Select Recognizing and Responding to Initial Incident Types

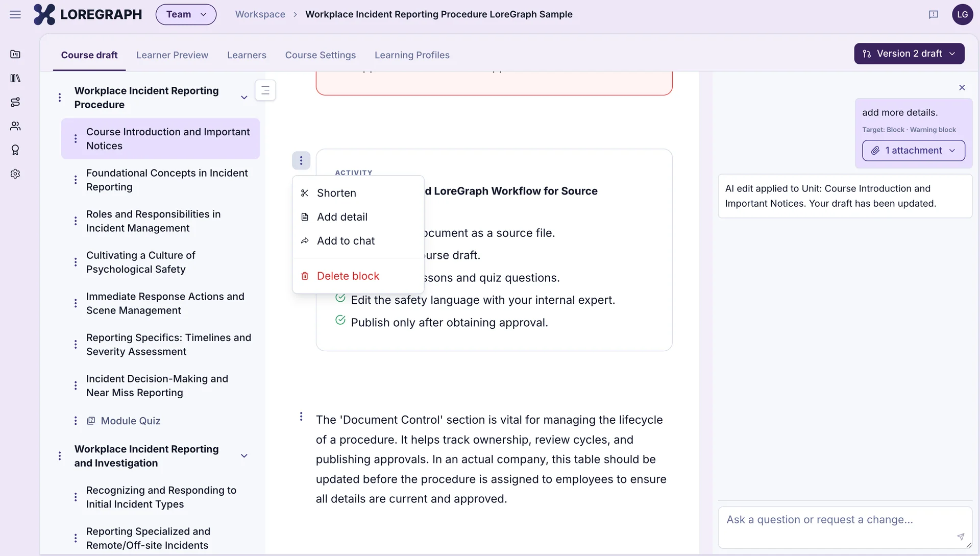[161, 497]
